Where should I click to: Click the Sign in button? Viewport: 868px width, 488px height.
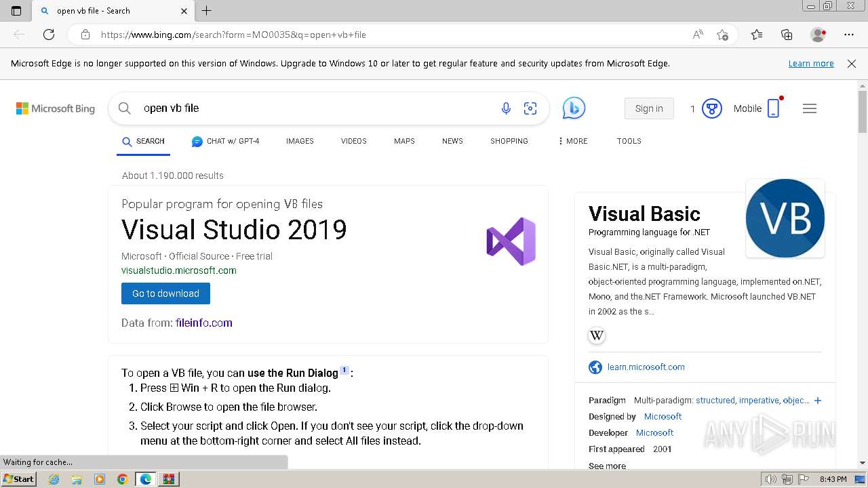[x=649, y=108]
